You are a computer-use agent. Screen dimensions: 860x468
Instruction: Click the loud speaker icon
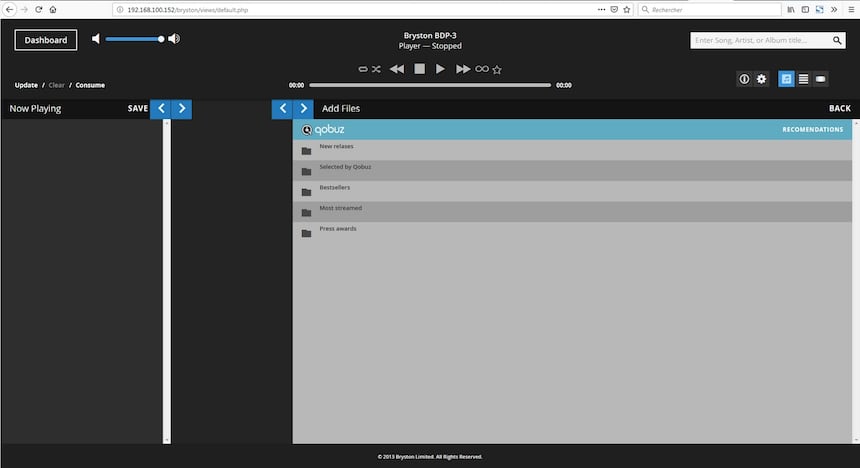pyautogui.click(x=174, y=38)
